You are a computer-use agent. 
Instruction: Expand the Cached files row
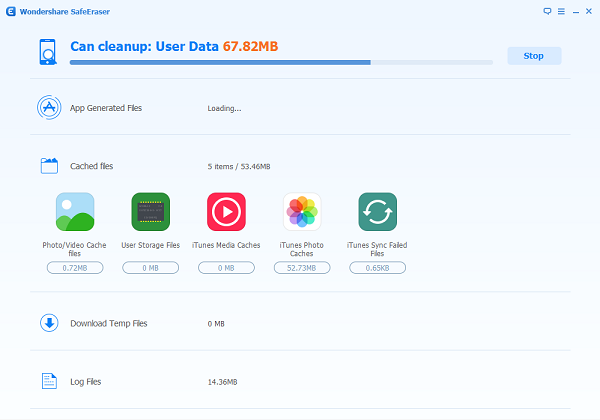(300, 166)
